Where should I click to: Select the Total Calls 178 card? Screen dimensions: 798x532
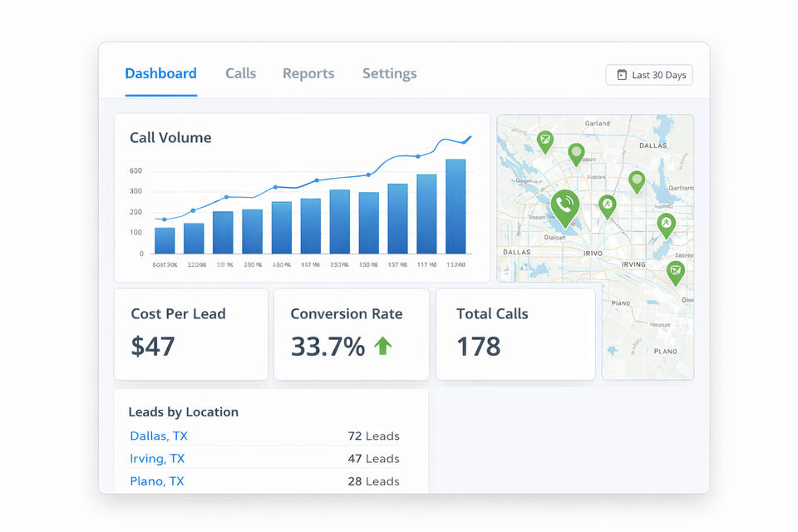(515, 334)
